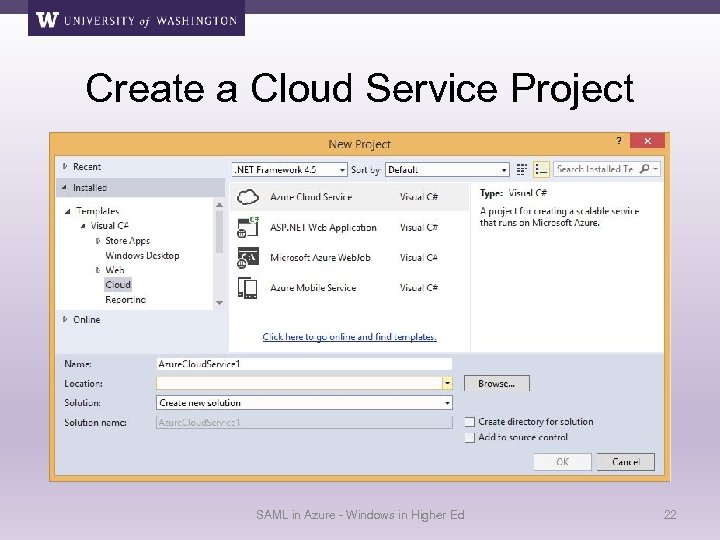
Task: Open the help question mark button
Action: 619,141
